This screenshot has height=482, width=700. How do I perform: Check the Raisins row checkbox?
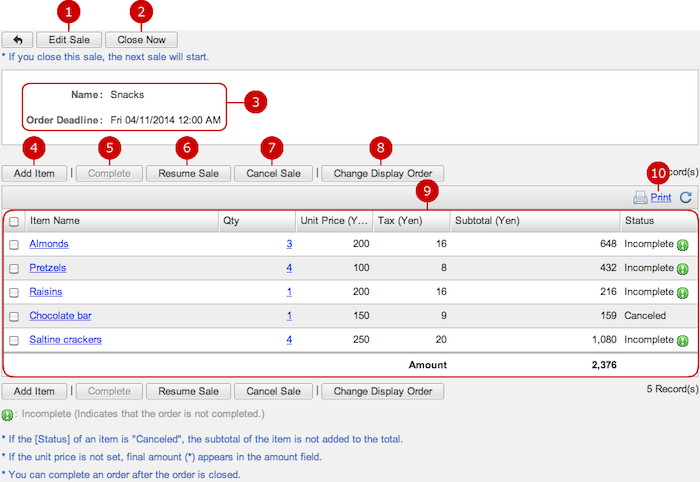pos(14,292)
